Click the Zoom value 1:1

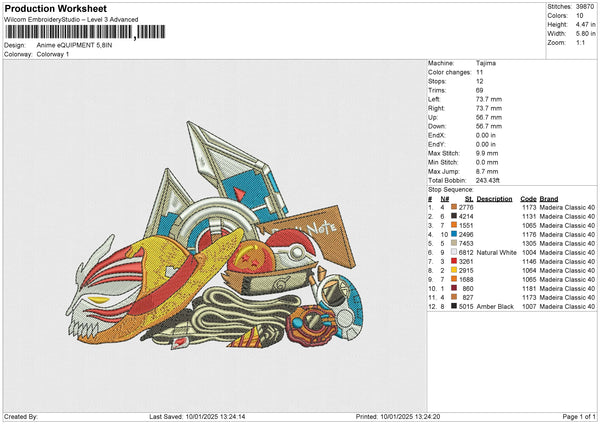coord(580,42)
